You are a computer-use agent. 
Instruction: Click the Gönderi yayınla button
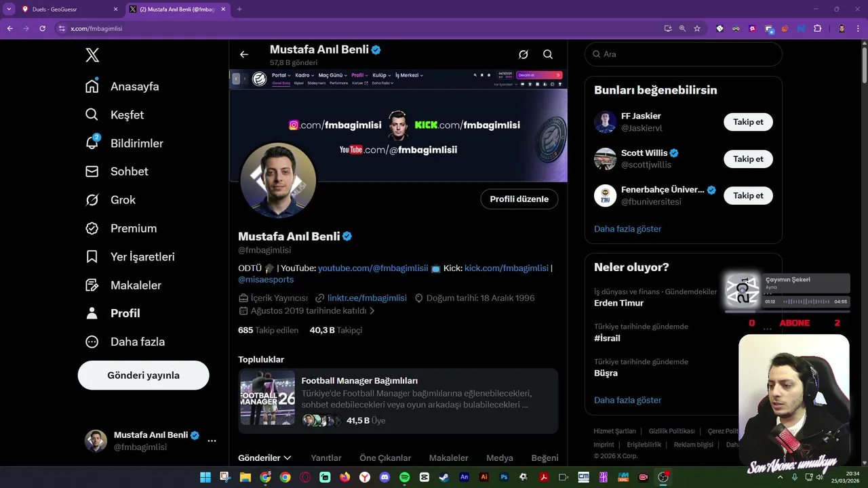(x=144, y=375)
